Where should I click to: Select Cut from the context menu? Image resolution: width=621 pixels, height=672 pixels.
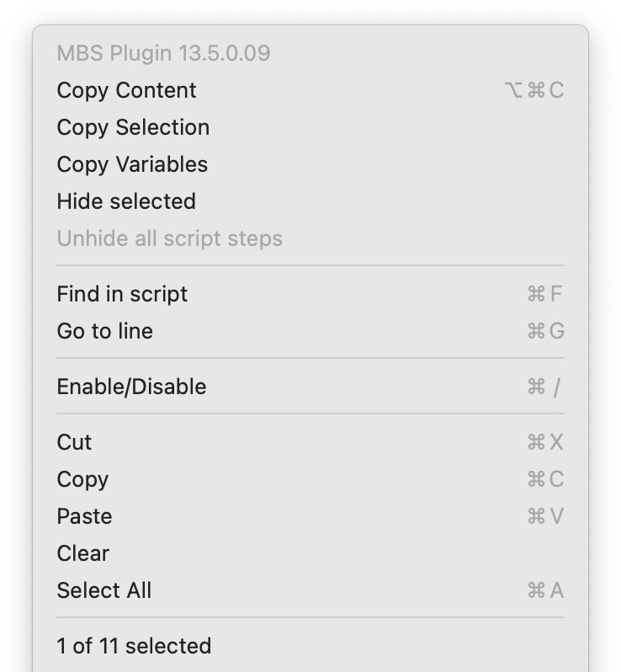(74, 442)
